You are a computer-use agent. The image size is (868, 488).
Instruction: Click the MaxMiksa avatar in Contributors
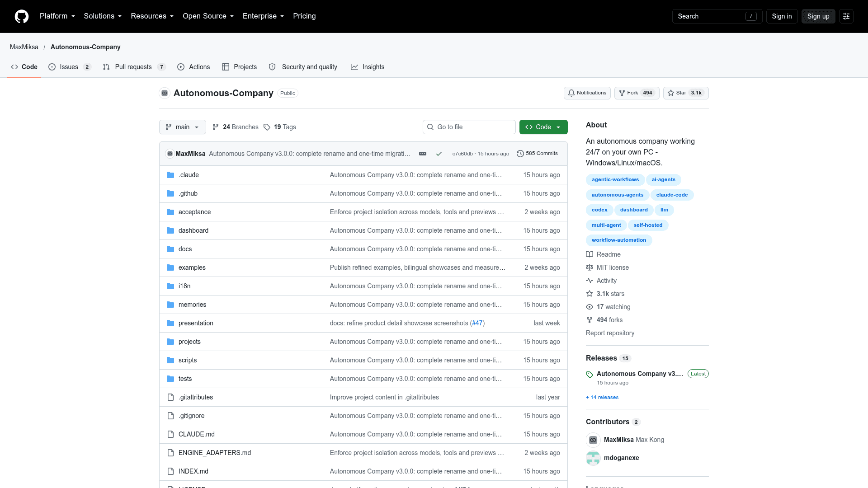coord(593,440)
